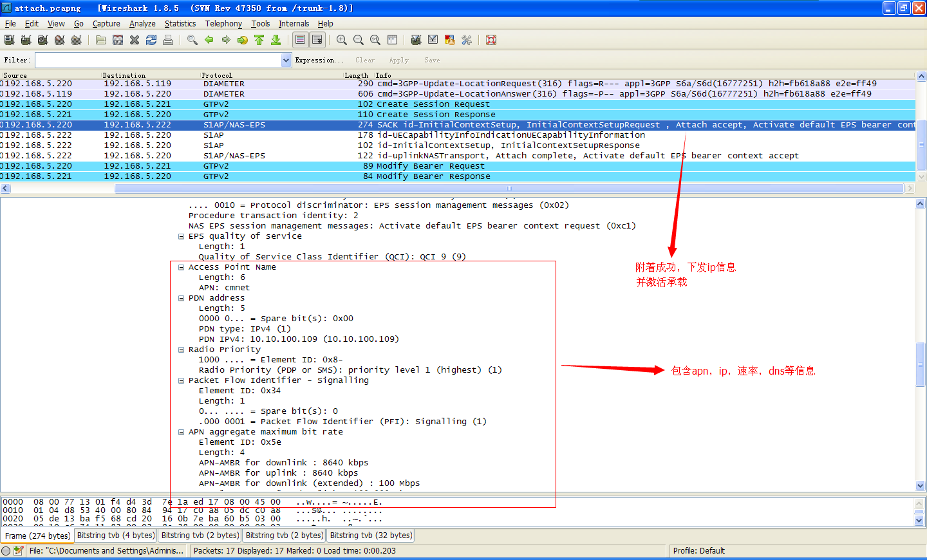Collapse Access Point Name tree node
927x560 pixels.
coord(181,267)
